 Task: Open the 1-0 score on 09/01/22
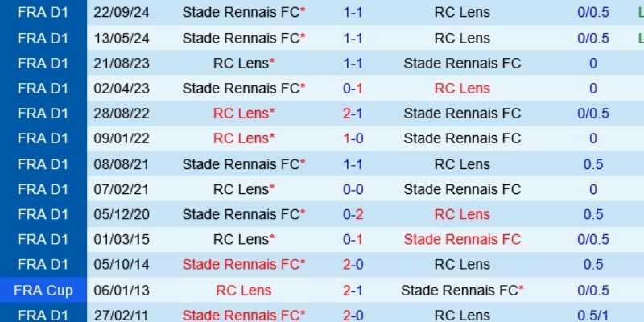[353, 138]
